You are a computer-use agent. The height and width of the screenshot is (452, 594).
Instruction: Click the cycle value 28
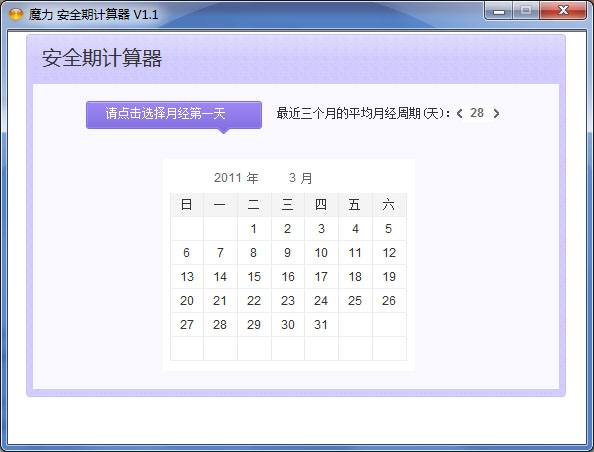(x=477, y=113)
